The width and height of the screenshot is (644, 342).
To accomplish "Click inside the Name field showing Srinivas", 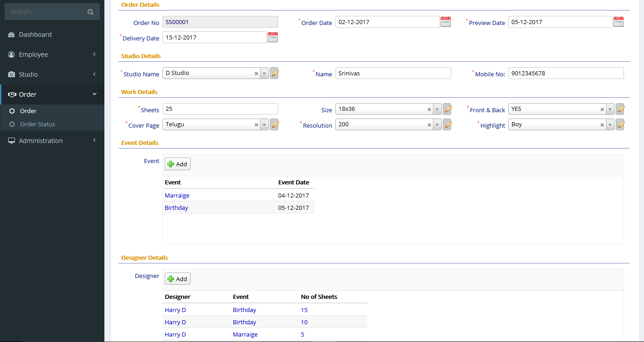I will tap(393, 73).
